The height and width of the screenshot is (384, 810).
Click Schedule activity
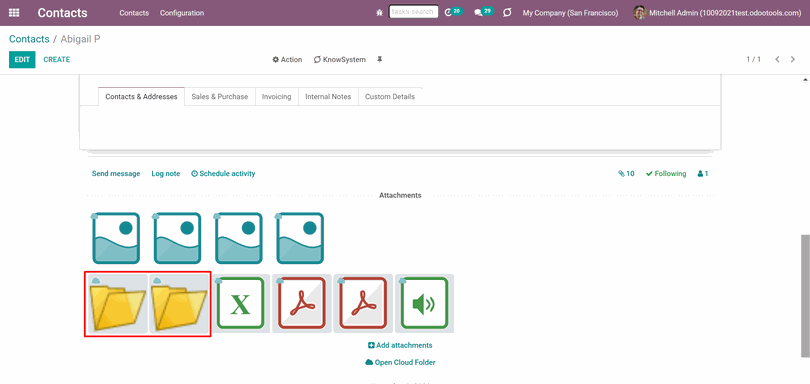point(223,174)
